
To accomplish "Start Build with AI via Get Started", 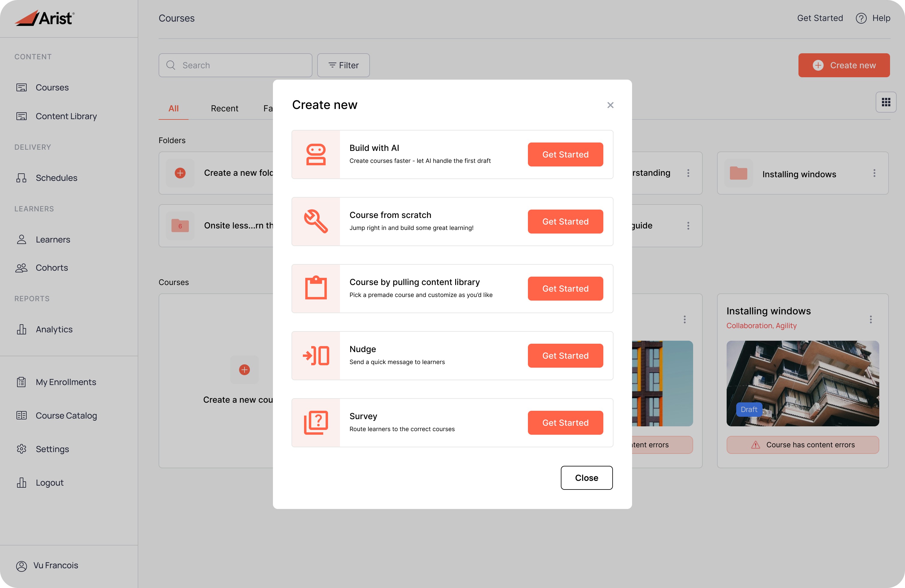I will [x=565, y=154].
